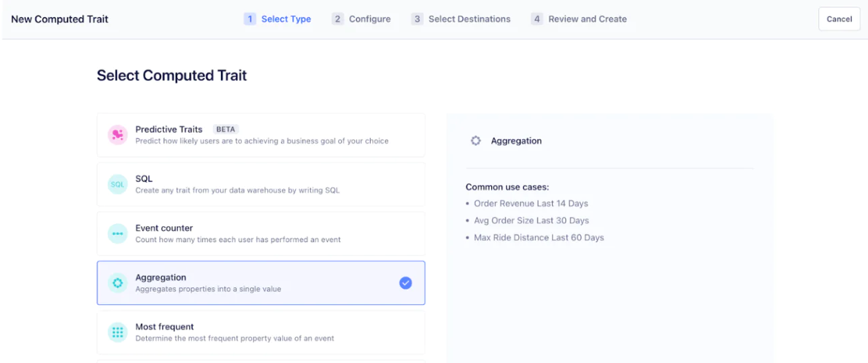Open the Review and Create step
Image resolution: width=868 pixels, height=363 pixels.
tap(579, 19)
